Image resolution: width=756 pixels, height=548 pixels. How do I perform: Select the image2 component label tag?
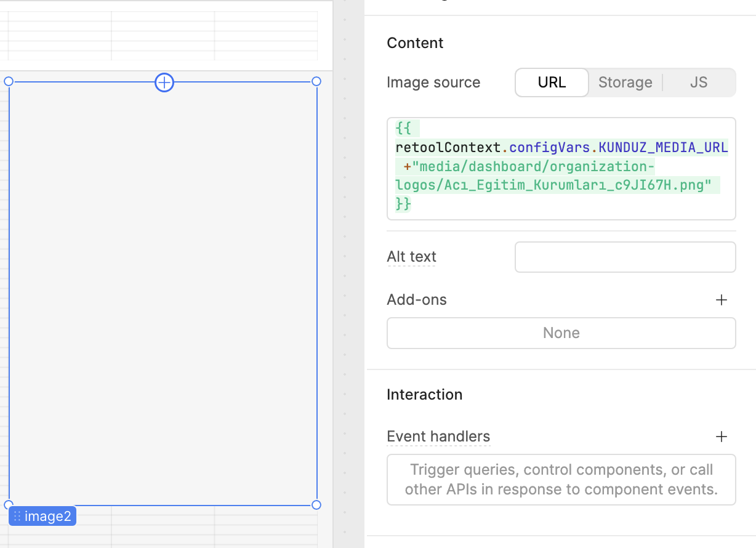coord(42,517)
